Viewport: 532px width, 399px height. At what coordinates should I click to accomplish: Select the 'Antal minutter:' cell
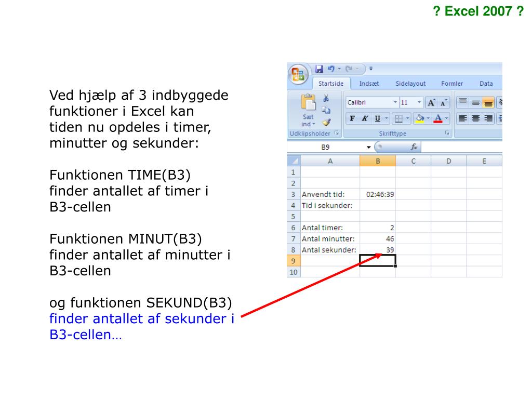tap(330, 239)
